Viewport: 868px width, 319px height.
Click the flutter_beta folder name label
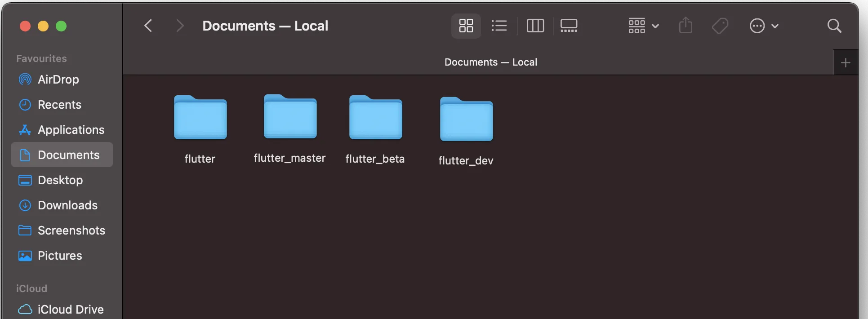[x=375, y=159]
